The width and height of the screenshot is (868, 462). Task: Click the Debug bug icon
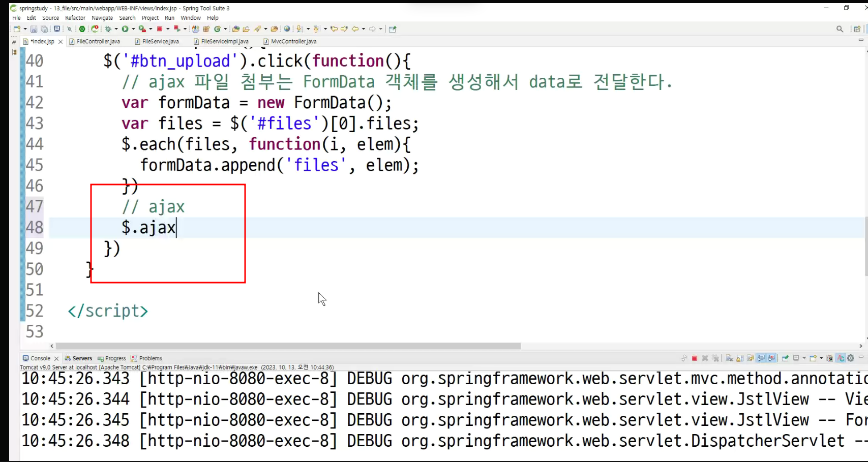[x=108, y=29]
